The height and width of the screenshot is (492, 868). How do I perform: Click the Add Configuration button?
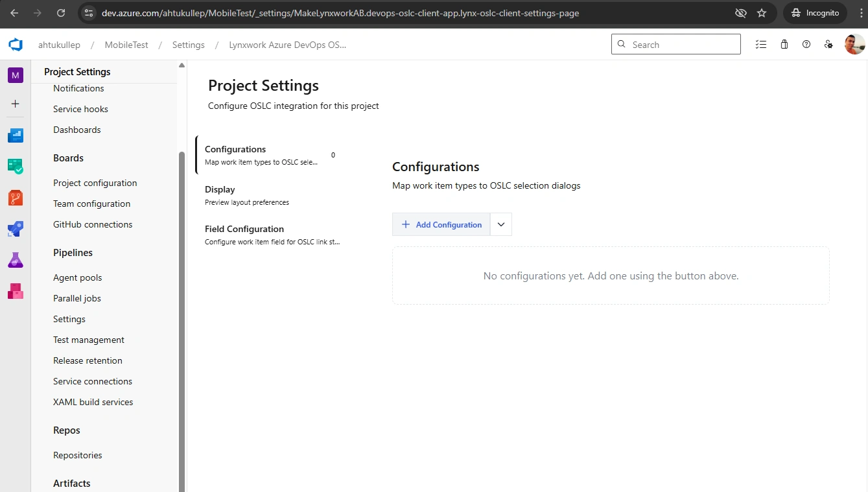441,224
